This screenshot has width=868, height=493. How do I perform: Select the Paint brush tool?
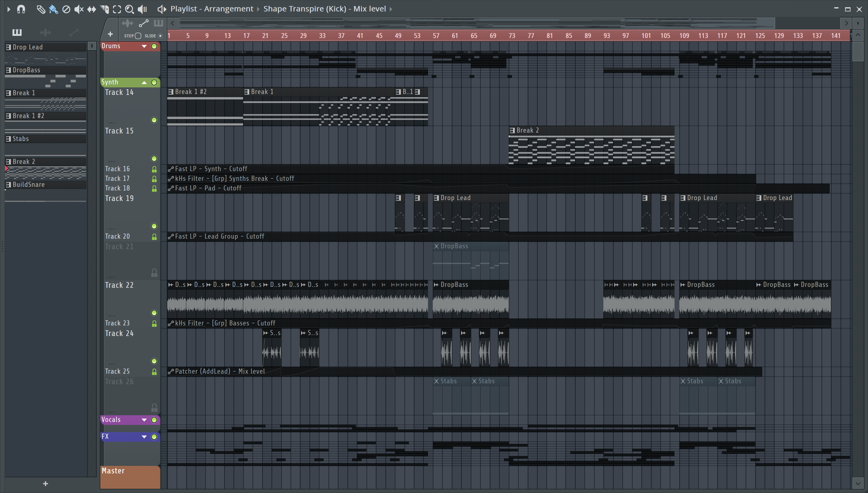tap(53, 9)
